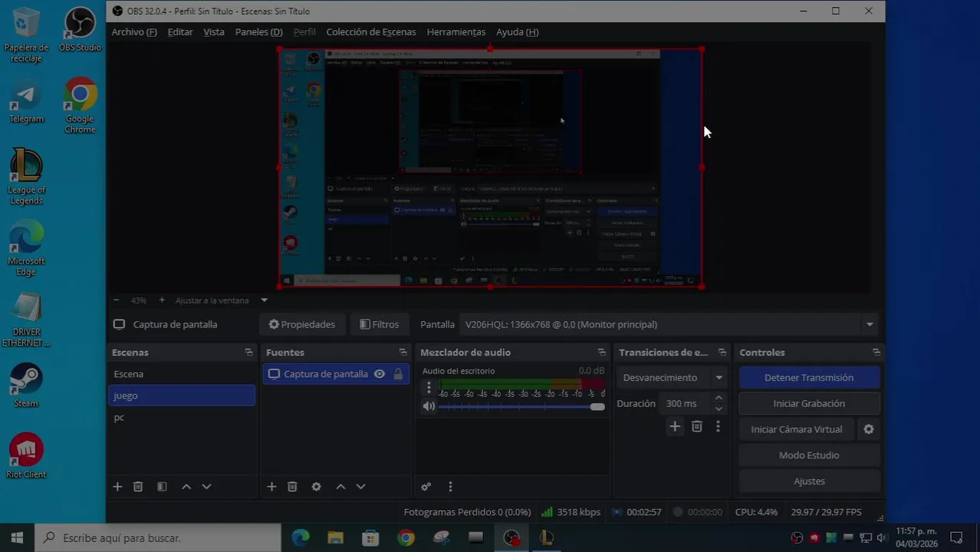980x552 pixels.
Task: Open notification center in taskbar
Action: [956, 538]
